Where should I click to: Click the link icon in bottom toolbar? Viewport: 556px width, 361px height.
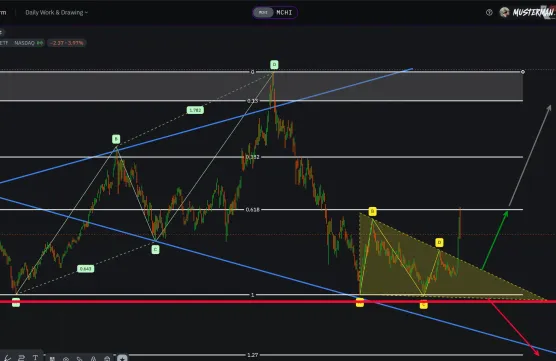pyautogui.click(x=79, y=359)
